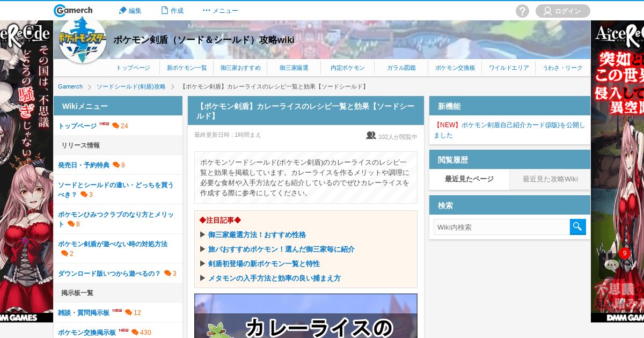Click comment icon beside ダウンロード版 link
Screen dimensions: 644x338
click(x=167, y=273)
